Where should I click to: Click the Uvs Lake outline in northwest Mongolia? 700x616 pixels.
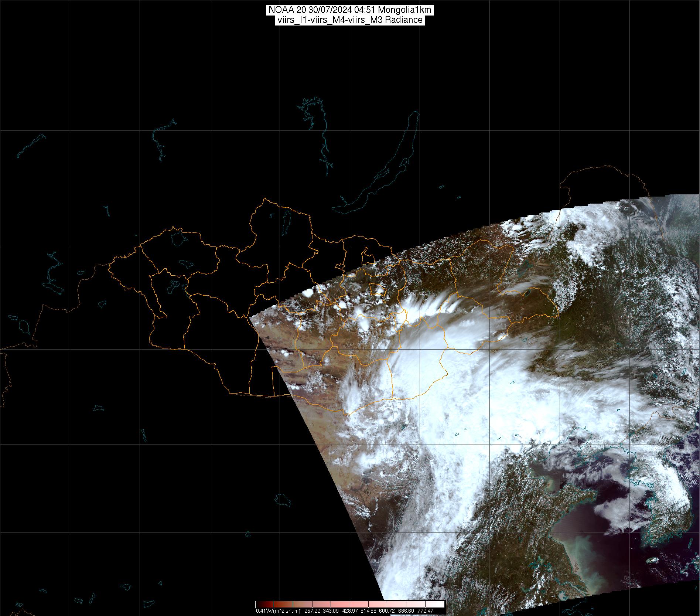tap(178, 238)
